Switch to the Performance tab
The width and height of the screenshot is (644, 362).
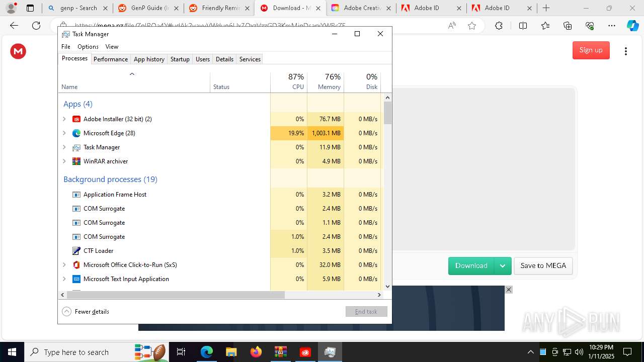[x=111, y=59]
